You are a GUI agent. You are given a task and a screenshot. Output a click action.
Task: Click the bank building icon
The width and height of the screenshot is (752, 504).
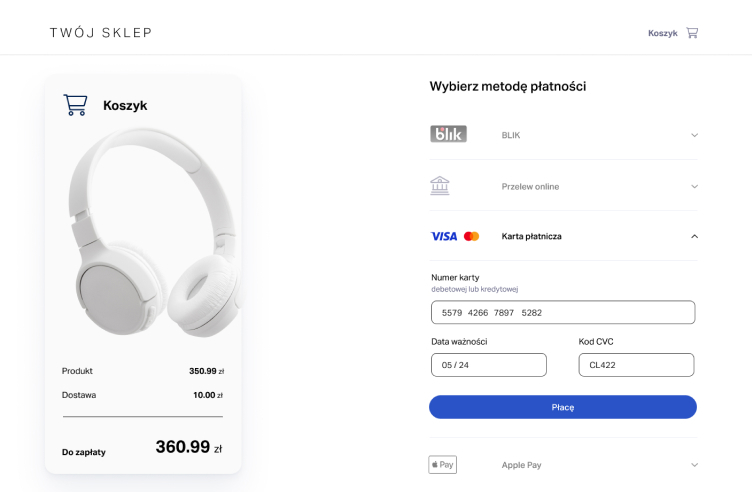439,186
